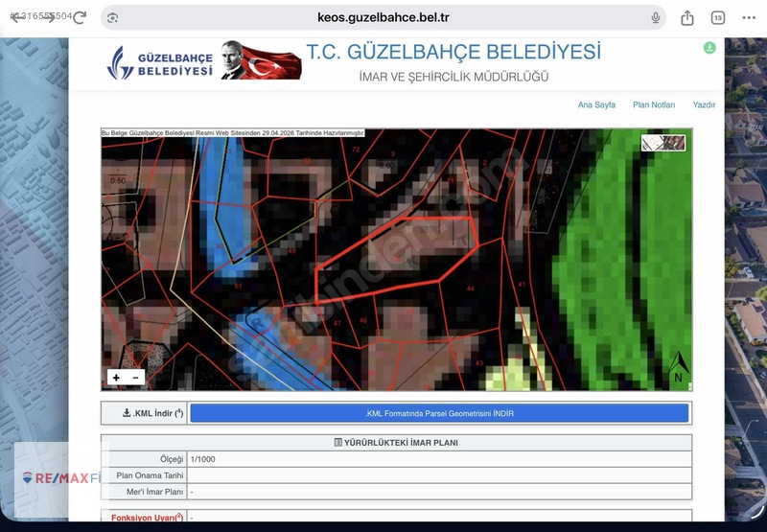The height and width of the screenshot is (532, 767).
Task: Click the İMAR VE ŞEHİRCİLİK MÜDÜRLÜĞÜ subtitle
Action: (x=453, y=77)
